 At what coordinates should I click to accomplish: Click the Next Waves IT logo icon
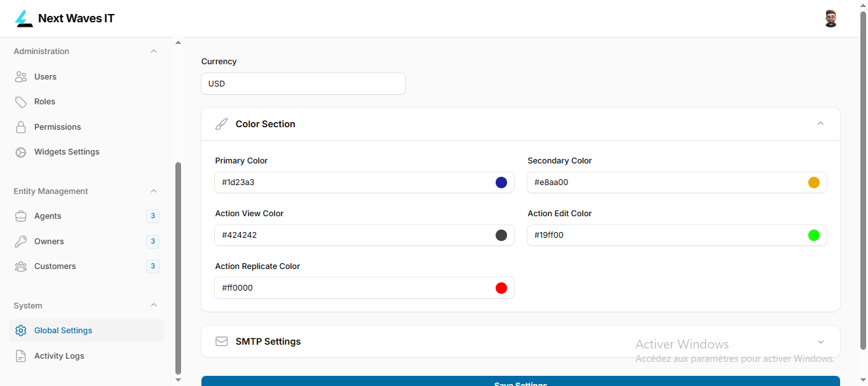click(24, 18)
